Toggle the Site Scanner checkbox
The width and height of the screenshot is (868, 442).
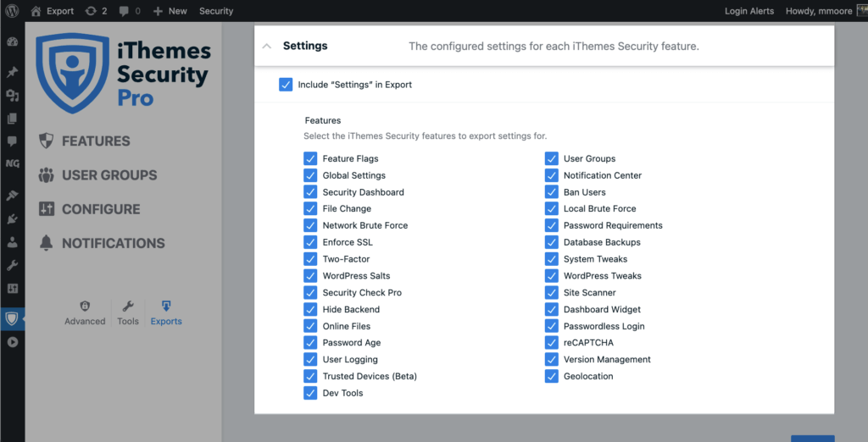(551, 293)
